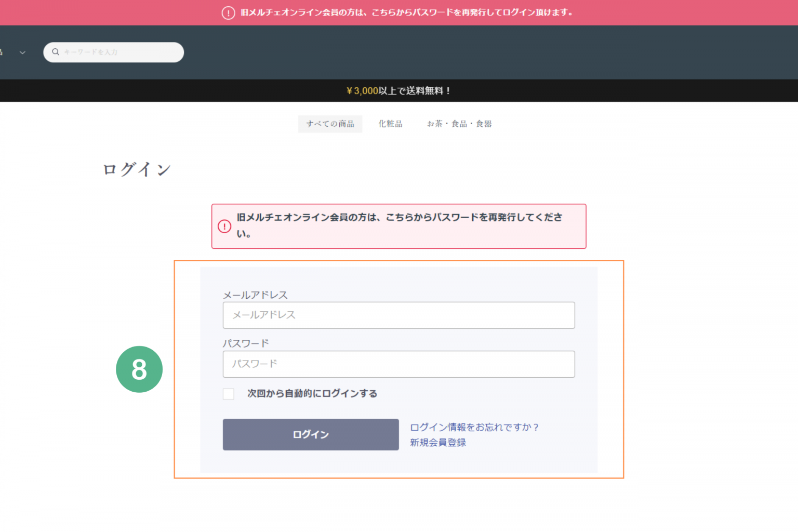The width and height of the screenshot is (798, 532).
Task: Click the green number 8 badge
Action: tap(139, 369)
